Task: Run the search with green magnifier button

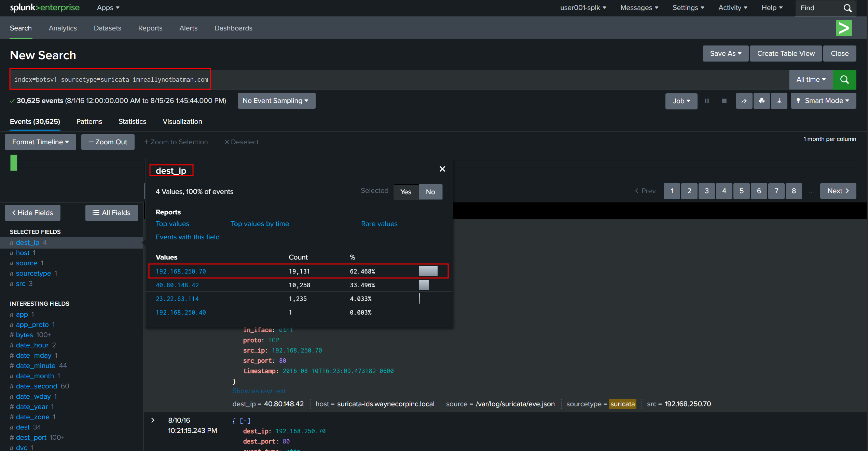Action: click(x=844, y=80)
